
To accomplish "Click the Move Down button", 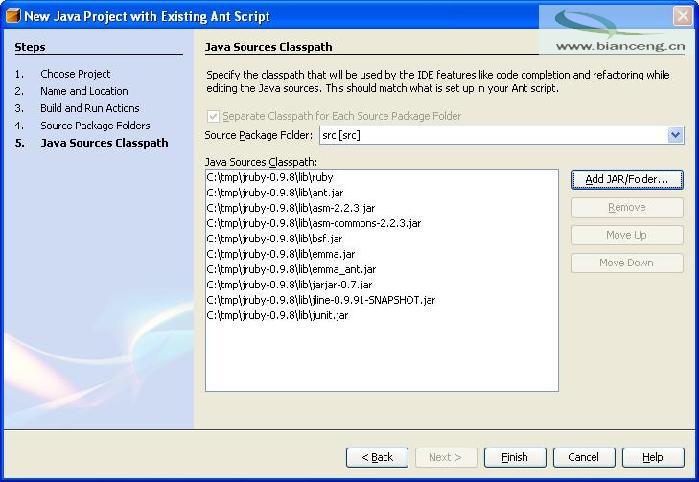I will point(627,263).
